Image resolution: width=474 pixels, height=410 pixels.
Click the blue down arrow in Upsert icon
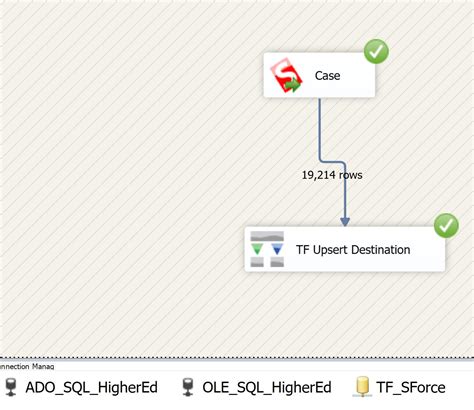277,249
